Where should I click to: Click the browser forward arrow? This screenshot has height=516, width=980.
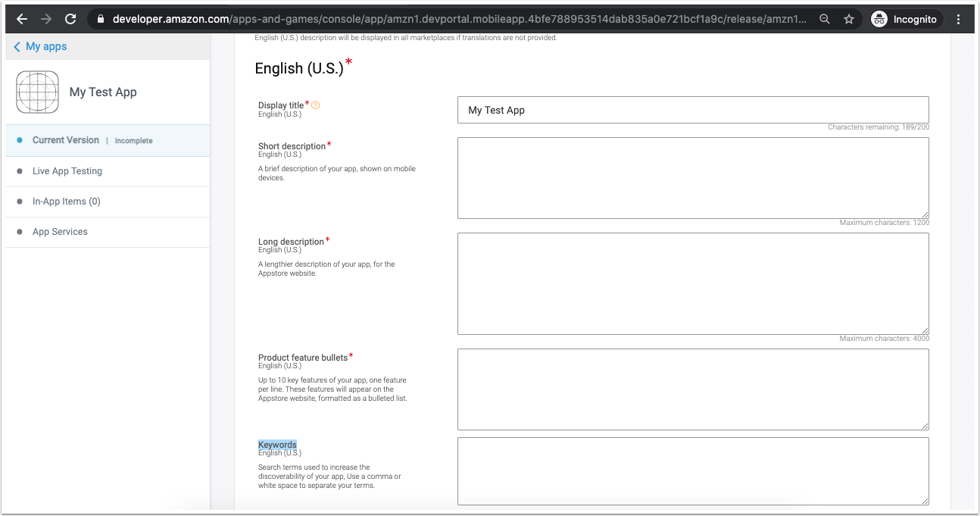pos(46,19)
